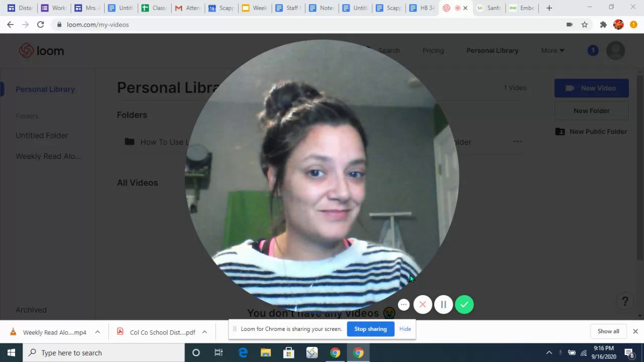Open Task View on the taskbar
The image size is (644, 362).
coord(219,352)
